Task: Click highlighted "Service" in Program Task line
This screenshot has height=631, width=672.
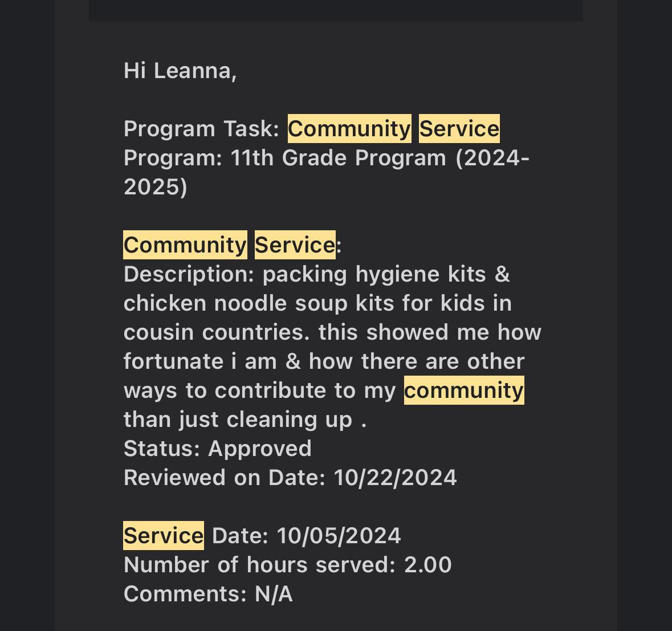Action: pyautogui.click(x=459, y=129)
